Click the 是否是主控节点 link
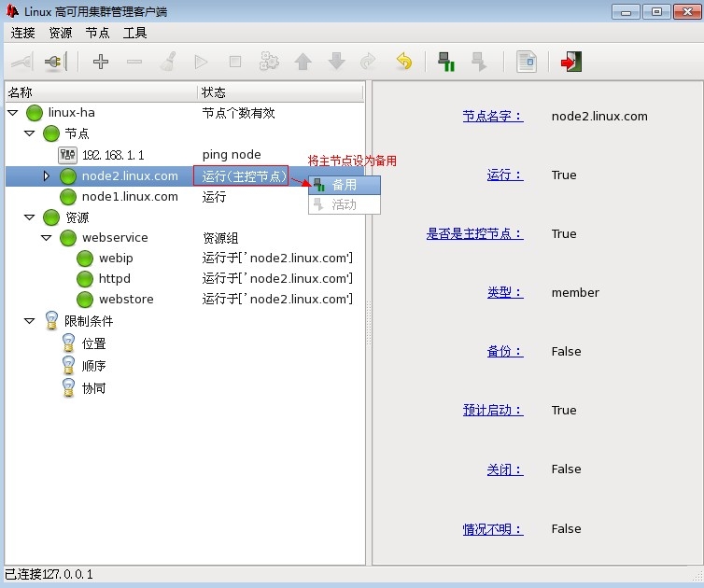 click(475, 234)
